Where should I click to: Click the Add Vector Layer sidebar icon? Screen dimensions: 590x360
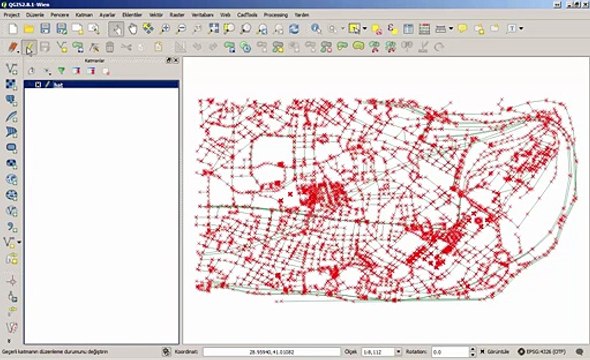(x=11, y=68)
